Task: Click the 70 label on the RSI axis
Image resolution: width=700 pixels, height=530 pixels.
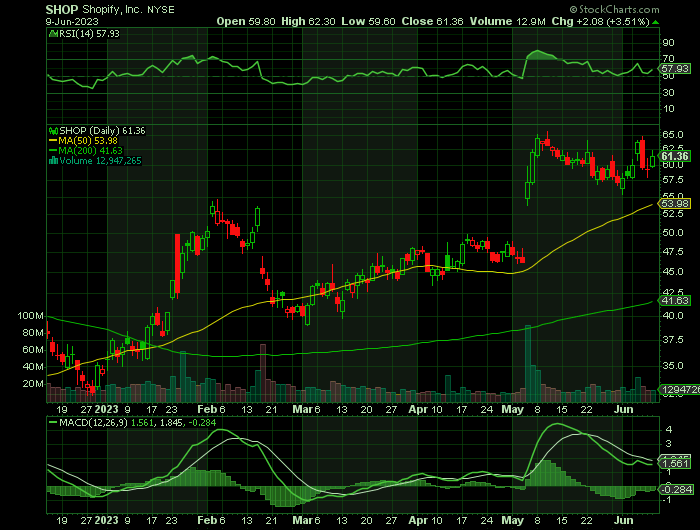Action: point(668,59)
